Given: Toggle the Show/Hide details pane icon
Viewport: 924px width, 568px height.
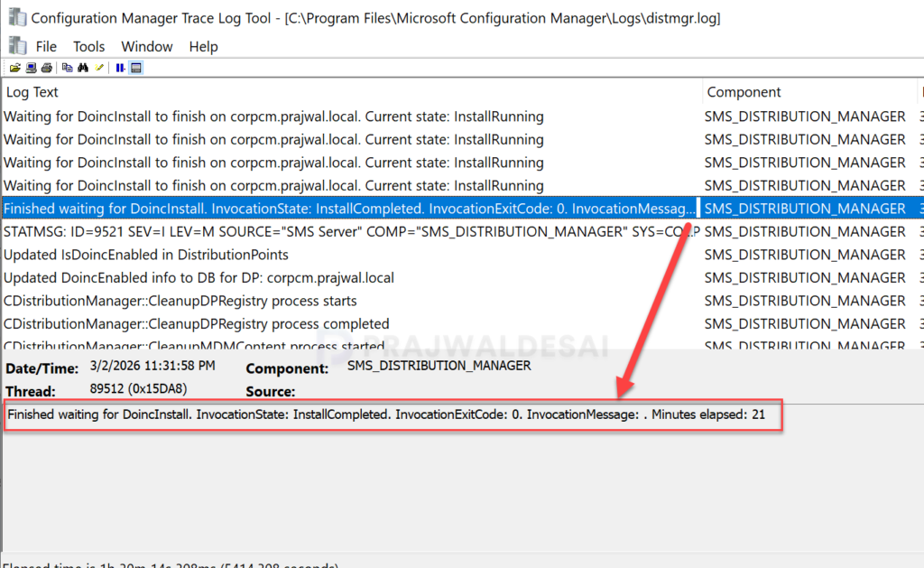Looking at the screenshot, I should (x=136, y=68).
